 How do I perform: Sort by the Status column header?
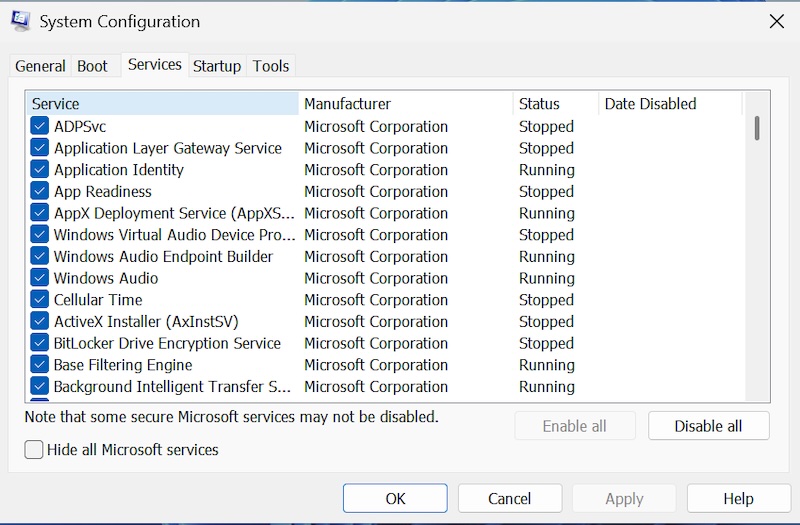pyautogui.click(x=556, y=104)
